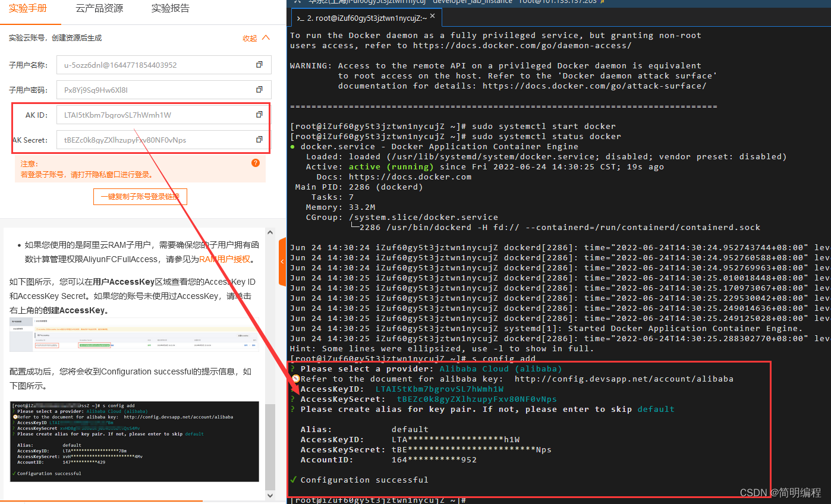Screen dimensions: 831x504
Task: Click the 子用户名称 field
Action: pyautogui.click(x=164, y=65)
